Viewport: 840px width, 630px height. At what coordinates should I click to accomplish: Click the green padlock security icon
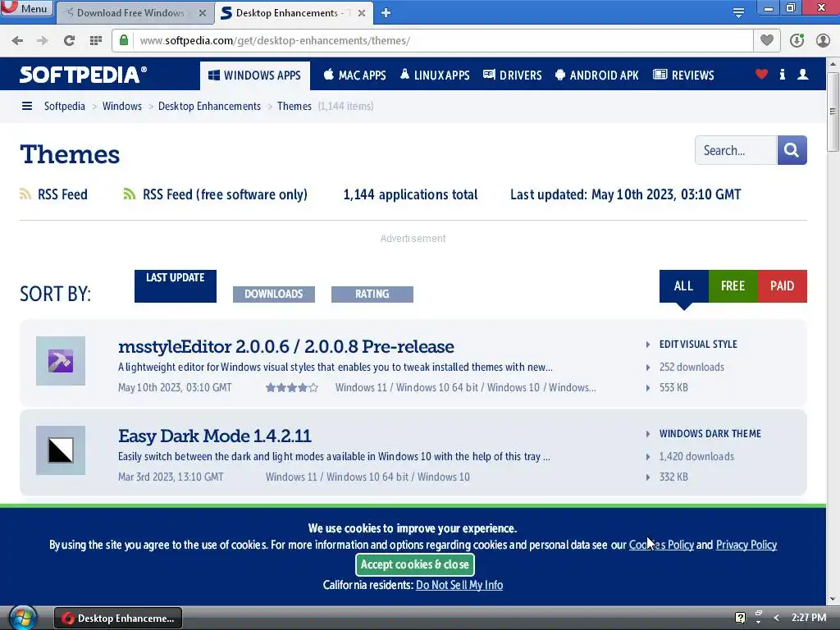click(124, 40)
